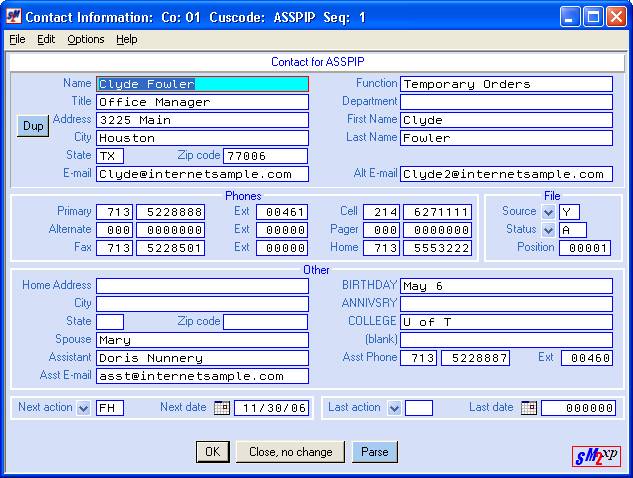The image size is (633, 478).
Task: Click the Source value field Y
Action: tap(570, 212)
